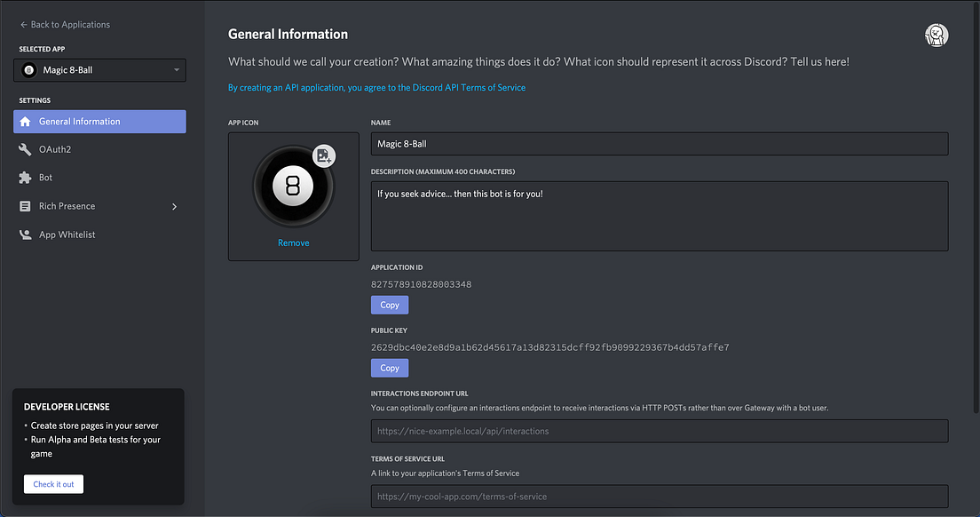The width and height of the screenshot is (980, 517).
Task: Open the Discord API Terms of Service link
Action: (x=376, y=88)
